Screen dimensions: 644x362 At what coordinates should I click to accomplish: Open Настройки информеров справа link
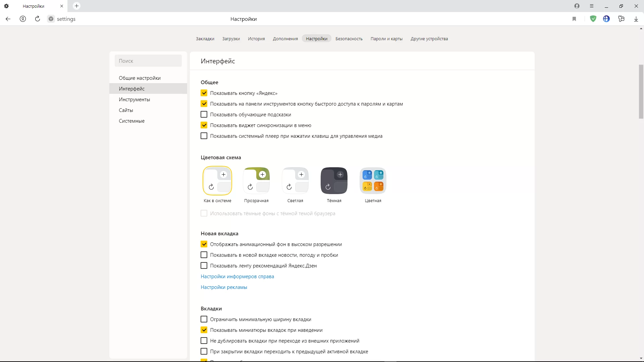[x=237, y=276]
